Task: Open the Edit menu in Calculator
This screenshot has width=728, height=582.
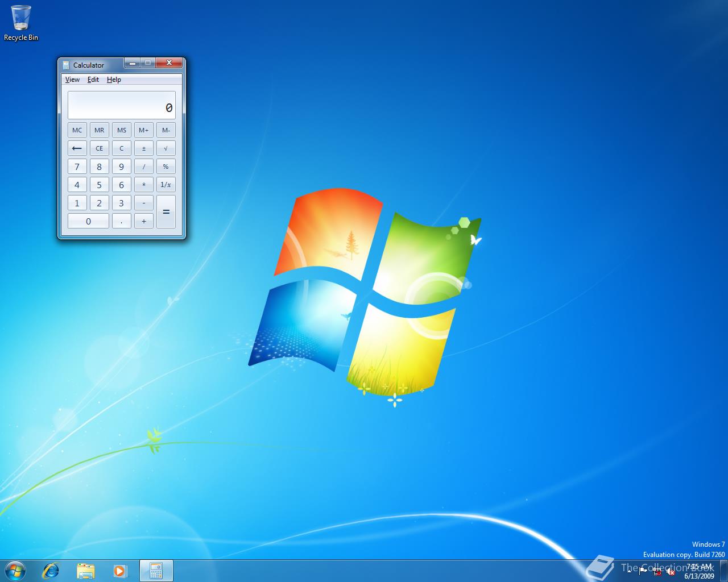Action: 93,80
